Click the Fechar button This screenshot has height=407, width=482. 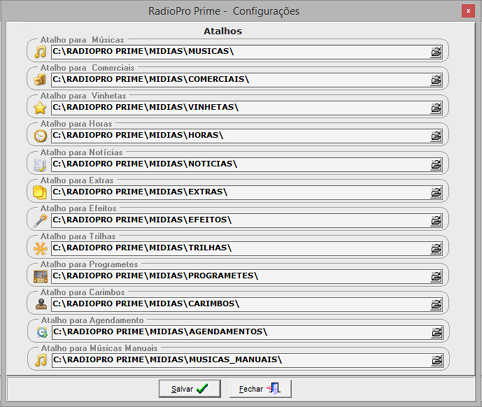pyautogui.click(x=260, y=389)
